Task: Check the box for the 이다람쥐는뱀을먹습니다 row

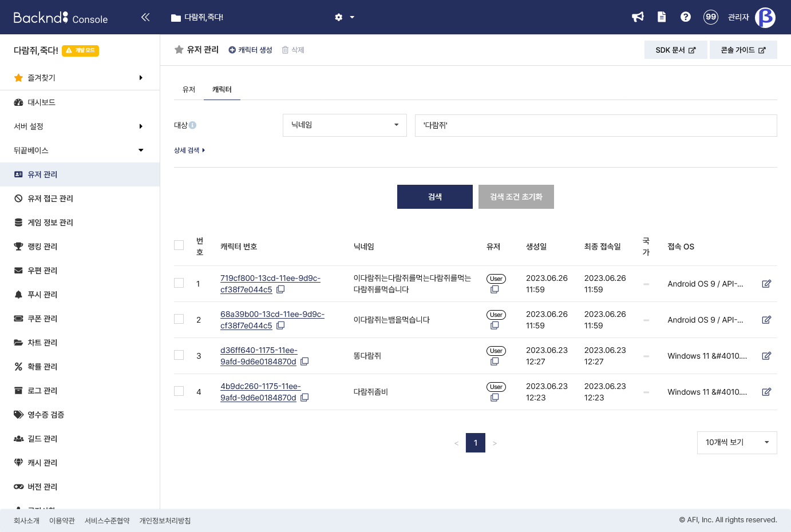Action: click(x=179, y=319)
